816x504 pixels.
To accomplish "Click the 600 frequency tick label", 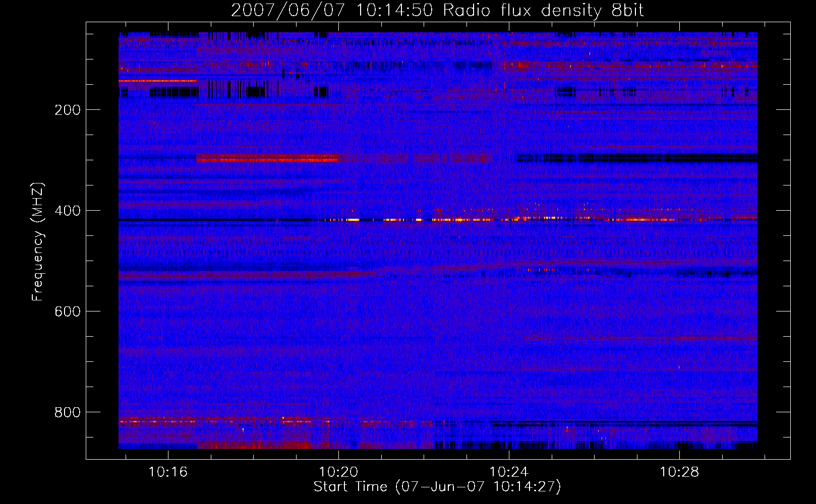I will click(68, 311).
